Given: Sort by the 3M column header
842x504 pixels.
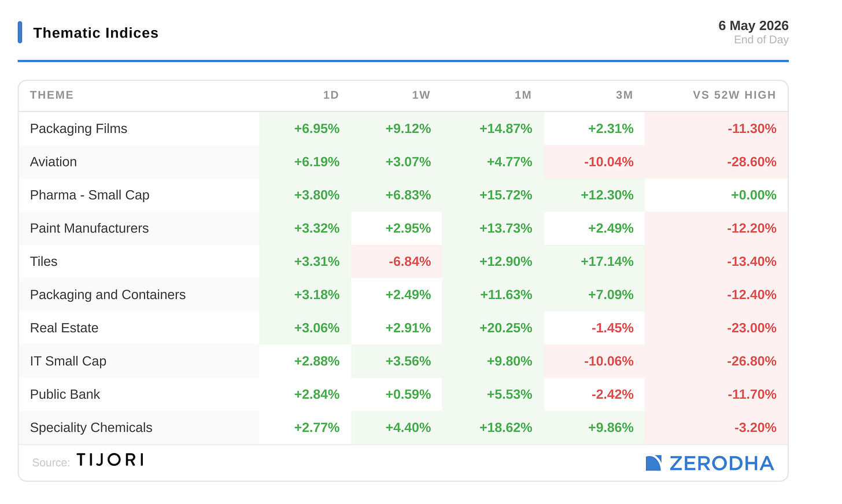Looking at the screenshot, I should pyautogui.click(x=624, y=95).
